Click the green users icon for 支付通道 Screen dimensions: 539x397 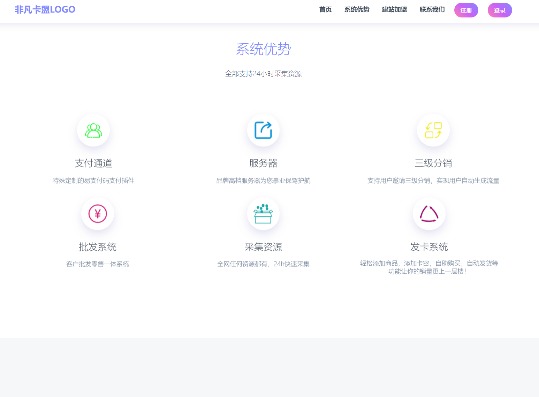tap(93, 130)
